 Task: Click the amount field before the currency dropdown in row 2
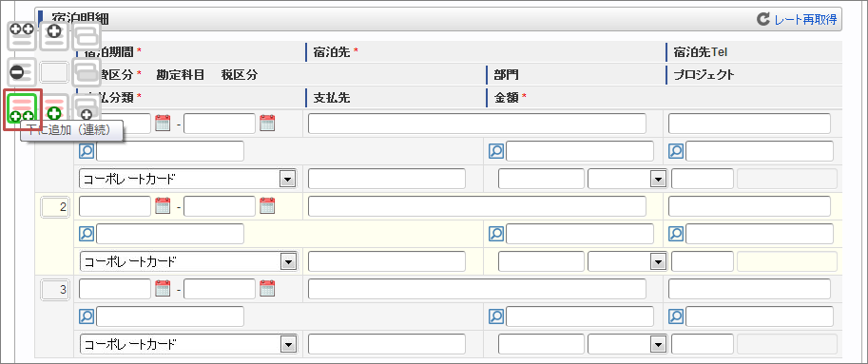click(x=541, y=261)
